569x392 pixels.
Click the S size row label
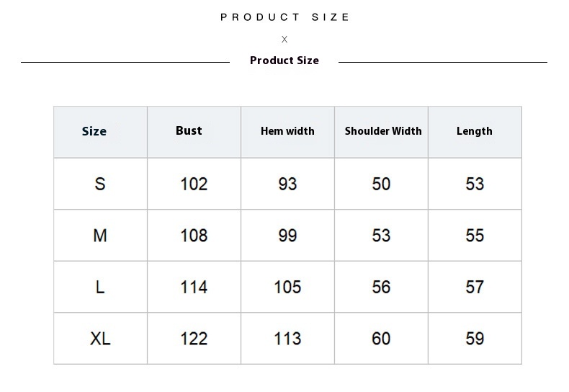click(100, 184)
